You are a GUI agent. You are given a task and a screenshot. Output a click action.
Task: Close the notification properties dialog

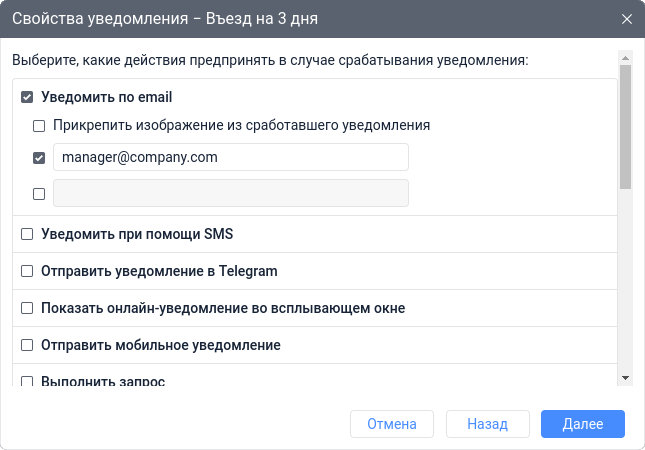coord(626,19)
